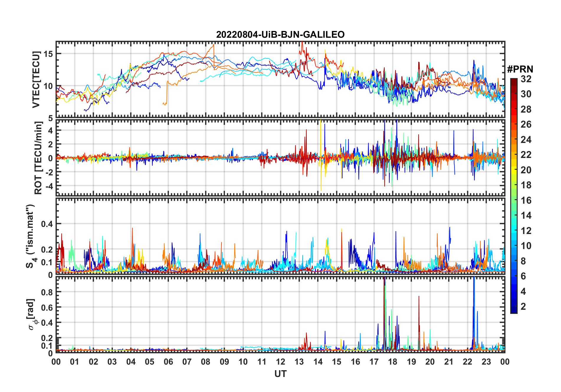The image size is (561, 392).
Task: Click colorbar tick label 32
Action: pos(526,79)
